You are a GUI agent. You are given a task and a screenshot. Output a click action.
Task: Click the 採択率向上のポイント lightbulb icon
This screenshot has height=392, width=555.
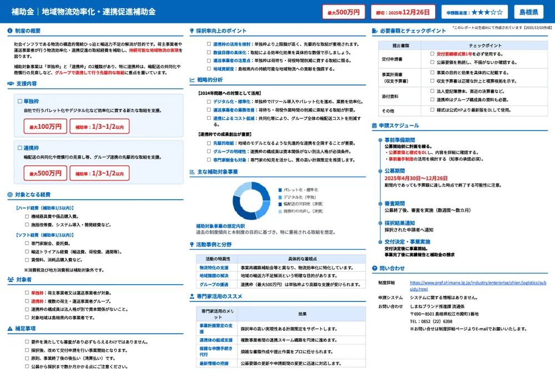point(192,31)
